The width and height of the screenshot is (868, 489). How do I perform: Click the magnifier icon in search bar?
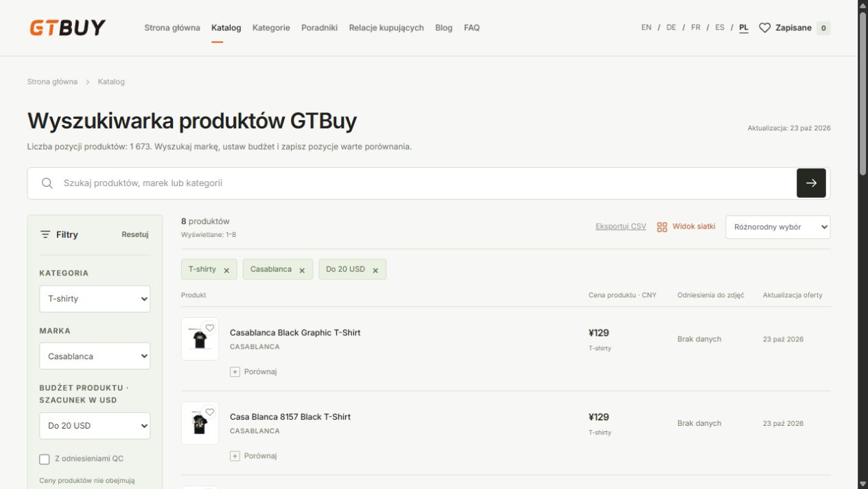pyautogui.click(x=47, y=183)
